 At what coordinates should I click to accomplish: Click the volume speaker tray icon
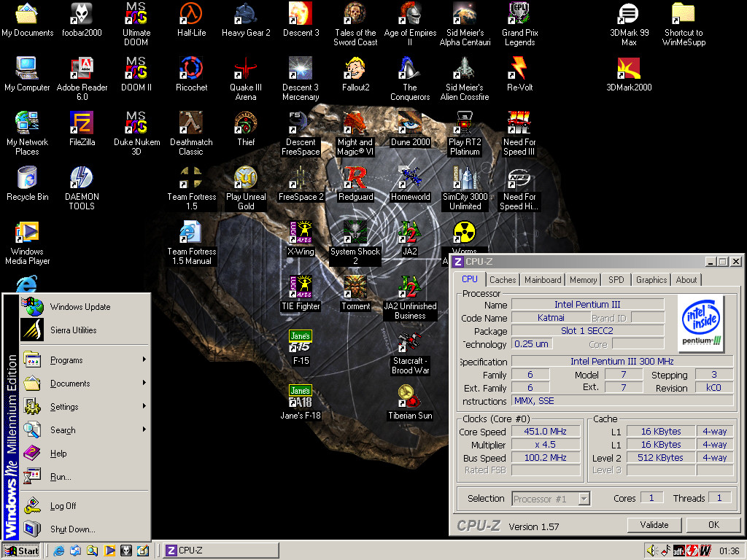(652, 551)
